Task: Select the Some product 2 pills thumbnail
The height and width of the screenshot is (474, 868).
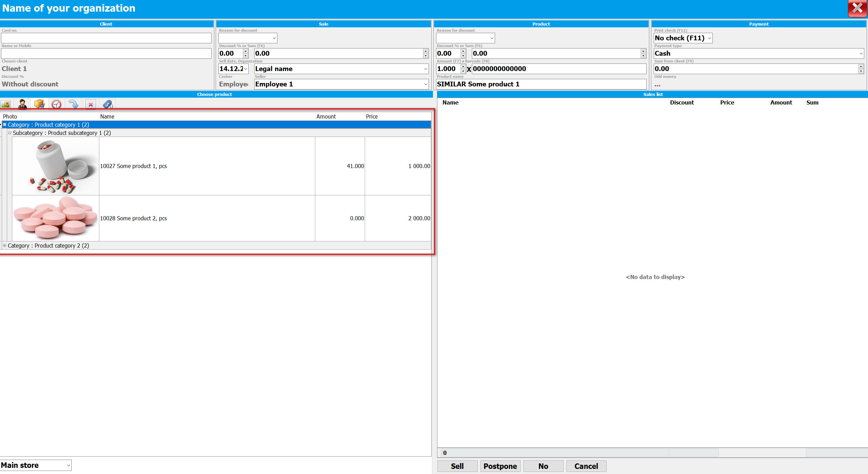Action: point(55,218)
